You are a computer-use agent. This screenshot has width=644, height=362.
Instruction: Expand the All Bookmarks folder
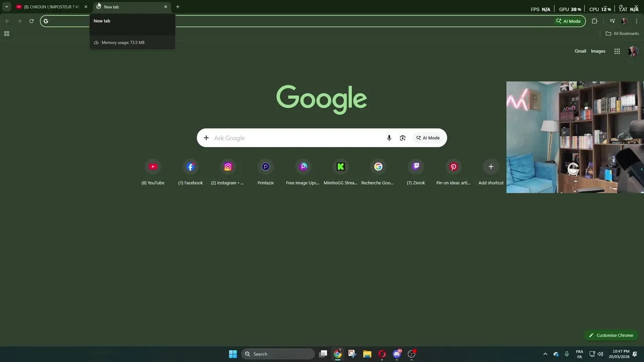pyautogui.click(x=622, y=34)
